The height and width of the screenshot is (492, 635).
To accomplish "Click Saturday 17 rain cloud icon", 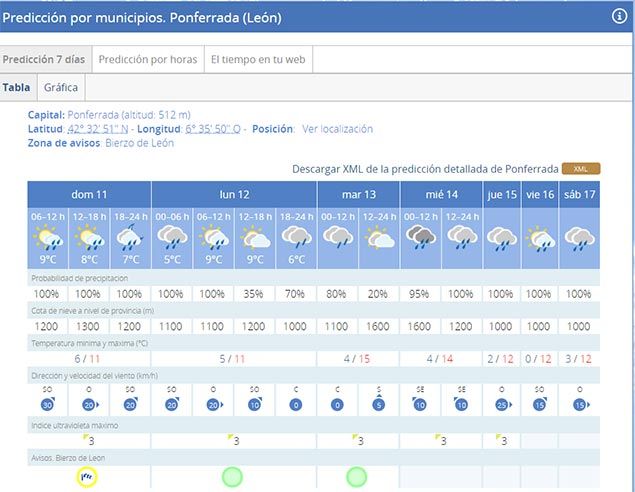I will point(579,238).
